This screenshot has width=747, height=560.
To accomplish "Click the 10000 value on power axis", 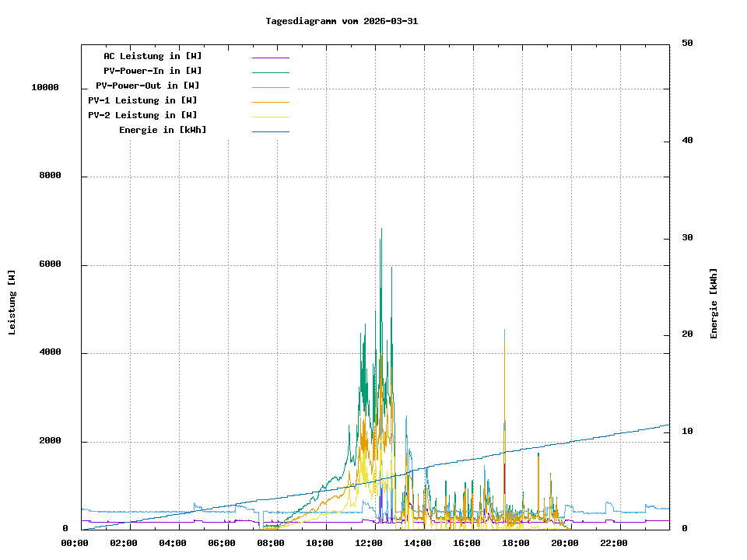I will (45, 88).
